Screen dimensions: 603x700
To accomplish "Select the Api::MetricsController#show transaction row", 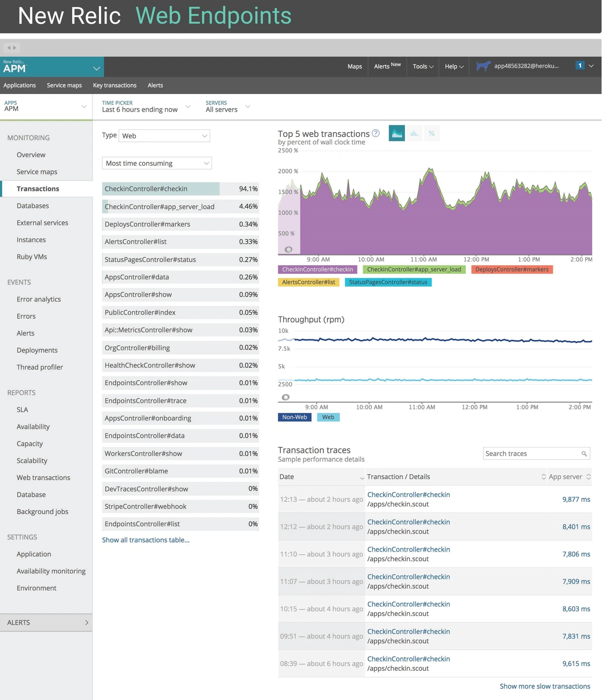I will coord(180,330).
